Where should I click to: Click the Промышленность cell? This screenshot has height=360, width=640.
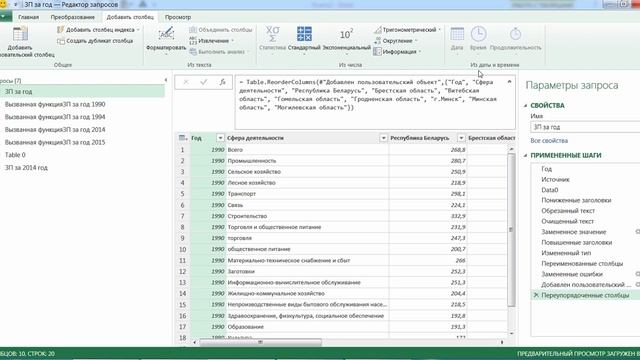[307, 161]
